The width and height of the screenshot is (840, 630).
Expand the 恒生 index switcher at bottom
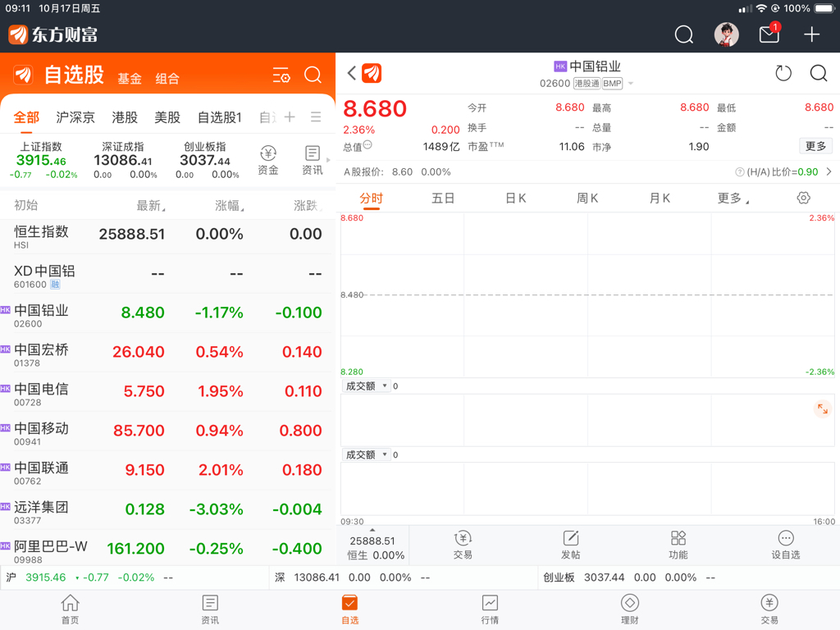(372, 546)
